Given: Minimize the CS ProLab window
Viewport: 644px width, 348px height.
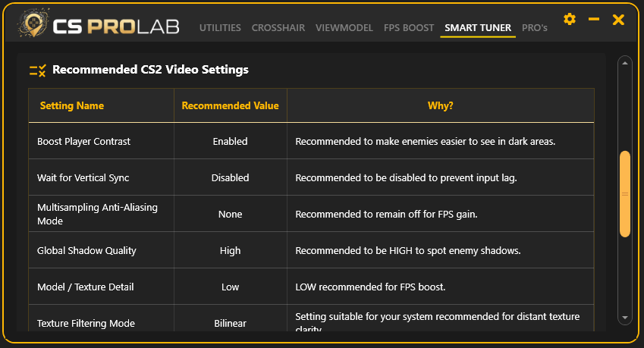Looking at the screenshot, I should click(x=594, y=19).
